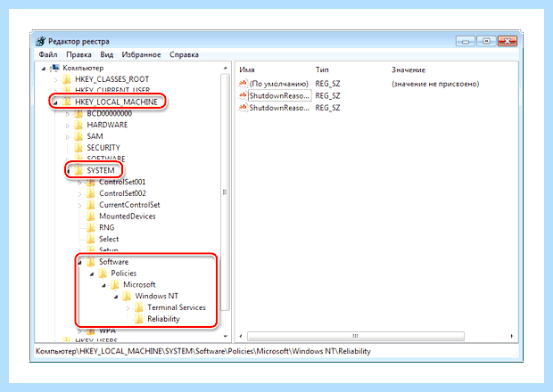Click the (значение не присвоено) value cell
553x392 pixels.
pyautogui.click(x=435, y=84)
